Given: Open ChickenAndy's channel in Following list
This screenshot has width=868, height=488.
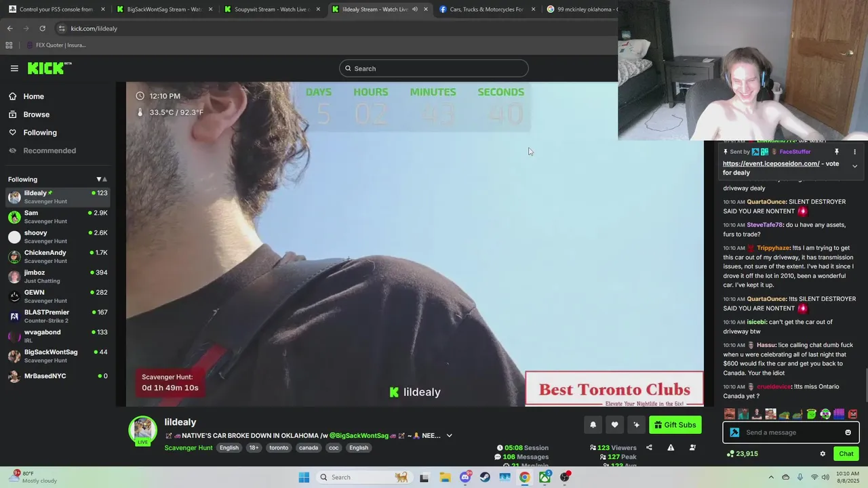Looking at the screenshot, I should tap(58, 256).
